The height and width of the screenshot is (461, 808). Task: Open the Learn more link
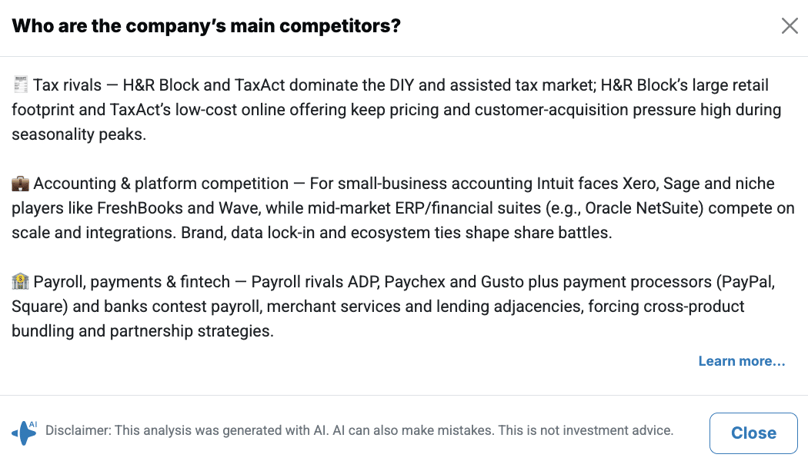click(741, 361)
